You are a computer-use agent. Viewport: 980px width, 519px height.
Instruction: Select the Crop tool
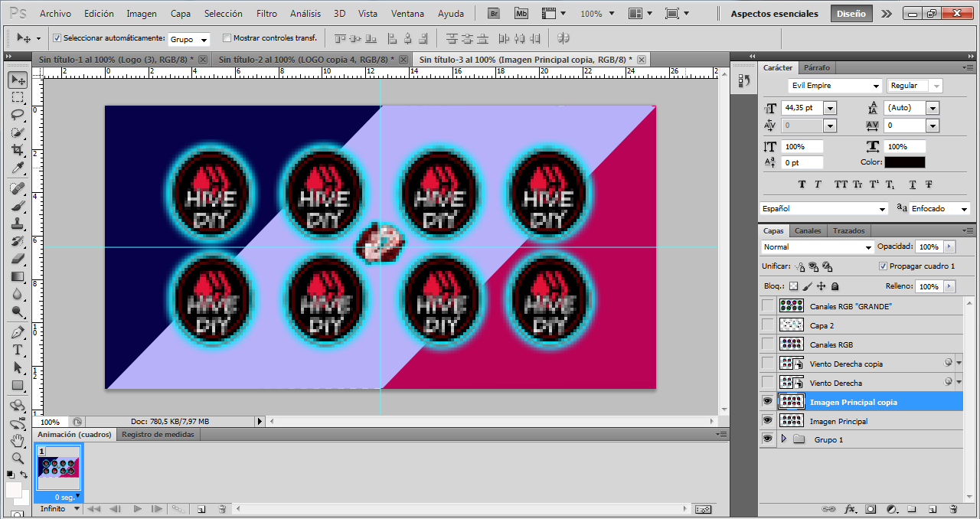click(18, 150)
